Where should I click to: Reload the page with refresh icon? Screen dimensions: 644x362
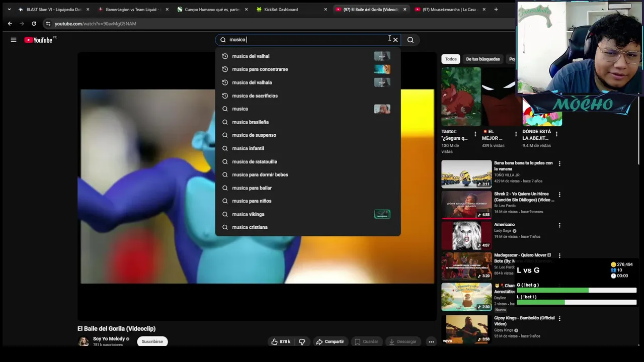[x=34, y=24]
